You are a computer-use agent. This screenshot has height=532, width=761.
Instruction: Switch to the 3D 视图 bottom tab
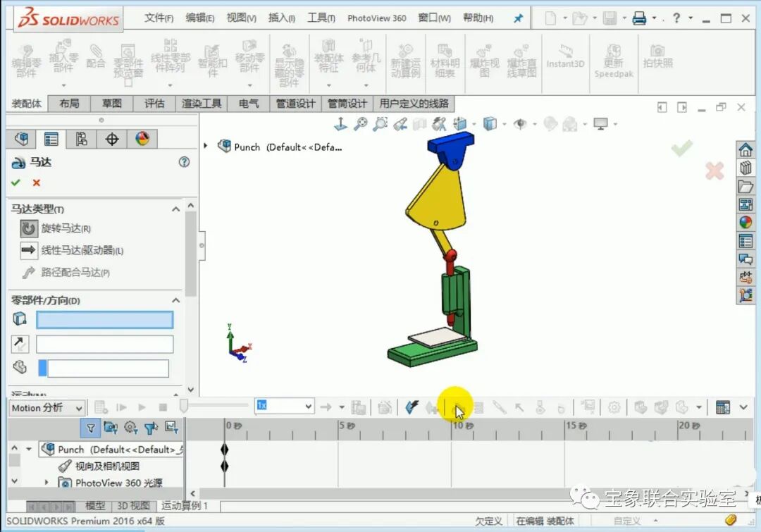(133, 506)
